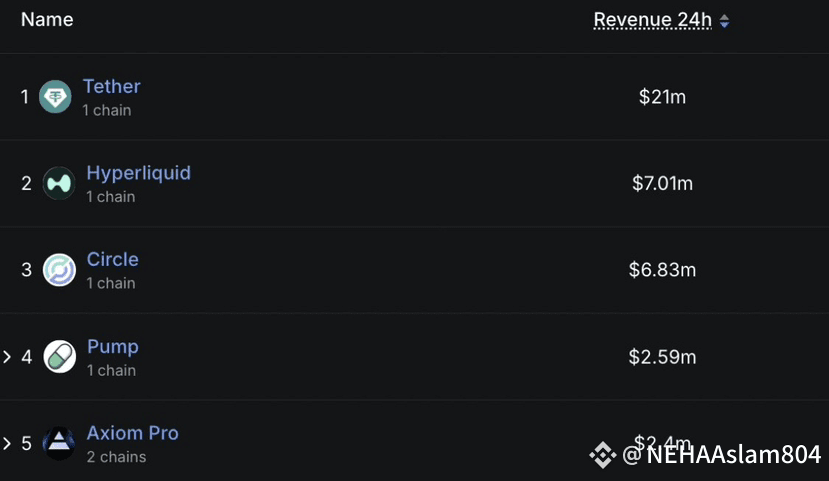Click the Hyperliquid logo icon

[x=59, y=183]
